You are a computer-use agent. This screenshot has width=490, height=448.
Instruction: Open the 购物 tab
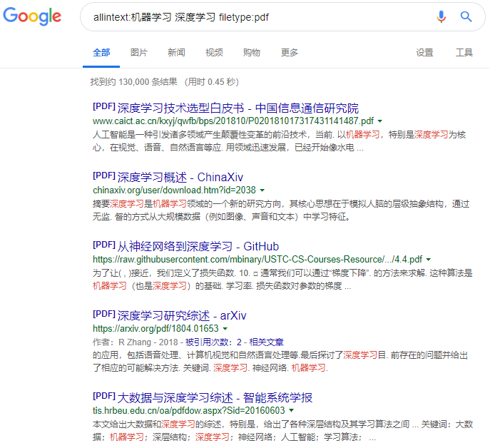[252, 53]
